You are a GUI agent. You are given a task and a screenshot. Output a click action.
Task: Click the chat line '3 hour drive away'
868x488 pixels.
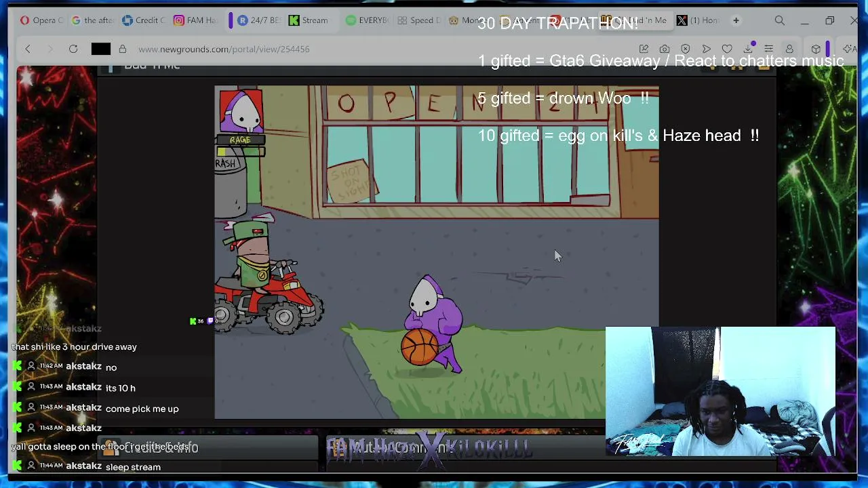click(x=74, y=347)
